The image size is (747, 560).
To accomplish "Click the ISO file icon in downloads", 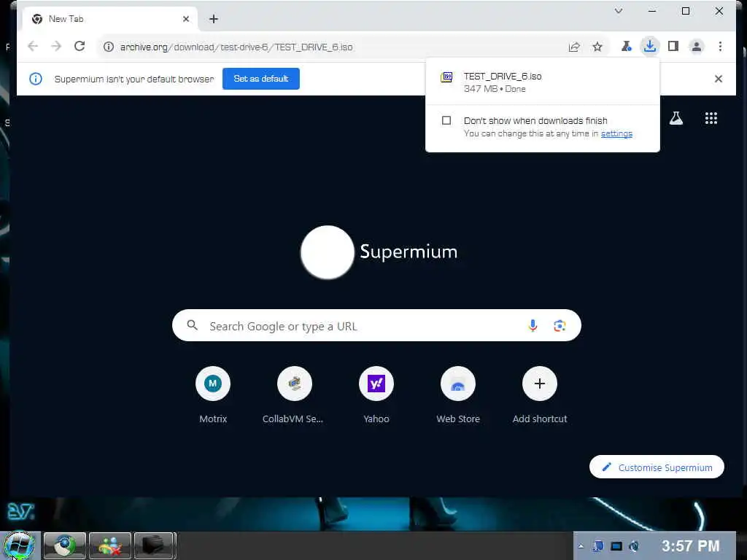I will (x=447, y=77).
